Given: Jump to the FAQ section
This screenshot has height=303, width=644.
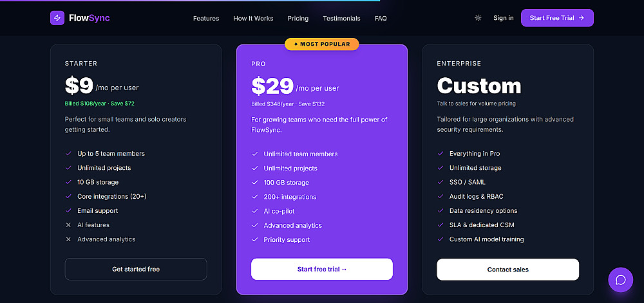Looking at the screenshot, I should click(381, 18).
